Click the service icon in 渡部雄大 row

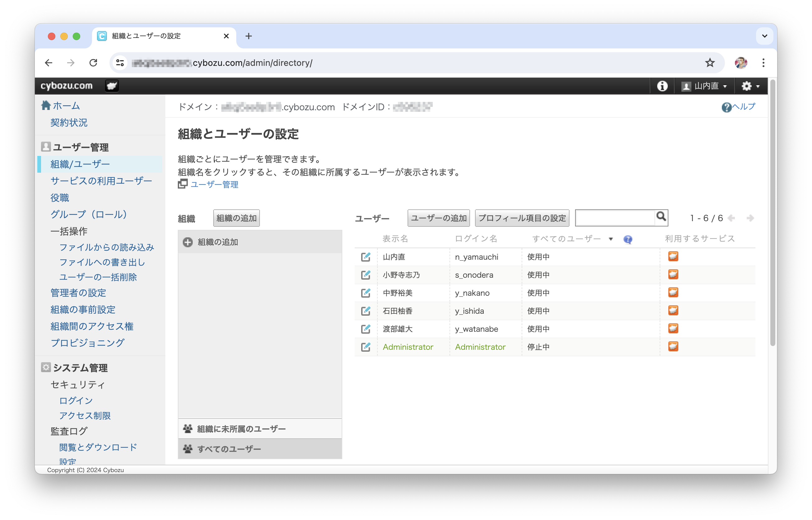tap(673, 328)
